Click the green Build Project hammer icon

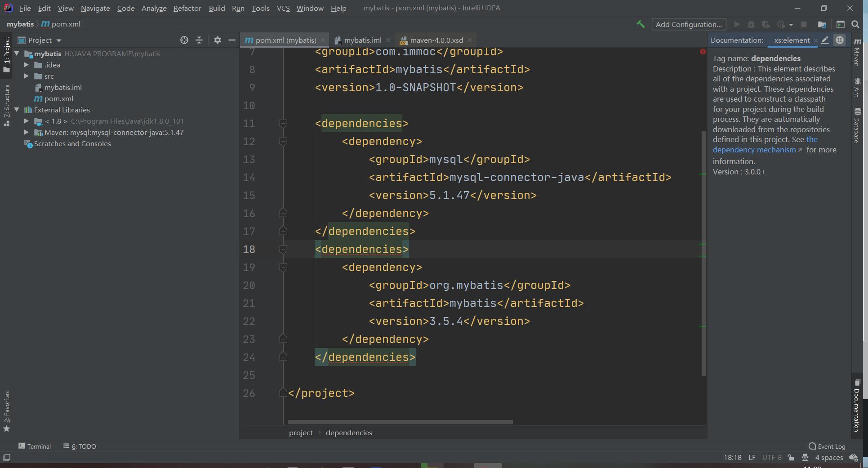(x=641, y=24)
